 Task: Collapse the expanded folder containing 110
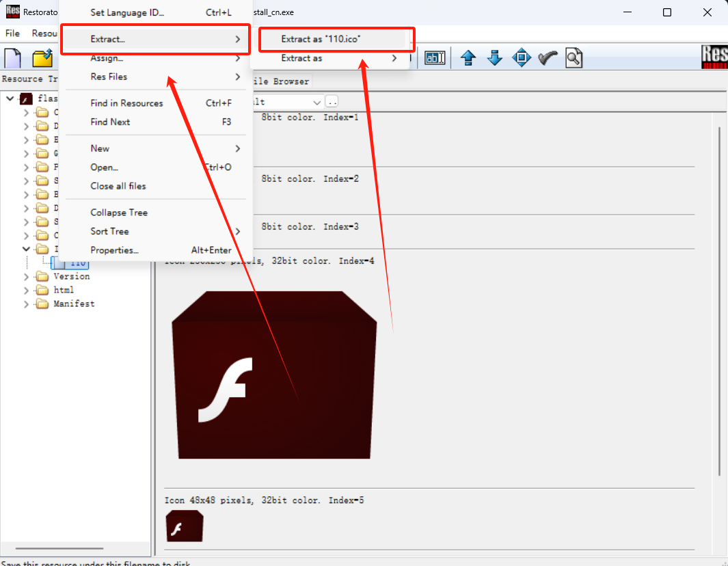[26, 249]
